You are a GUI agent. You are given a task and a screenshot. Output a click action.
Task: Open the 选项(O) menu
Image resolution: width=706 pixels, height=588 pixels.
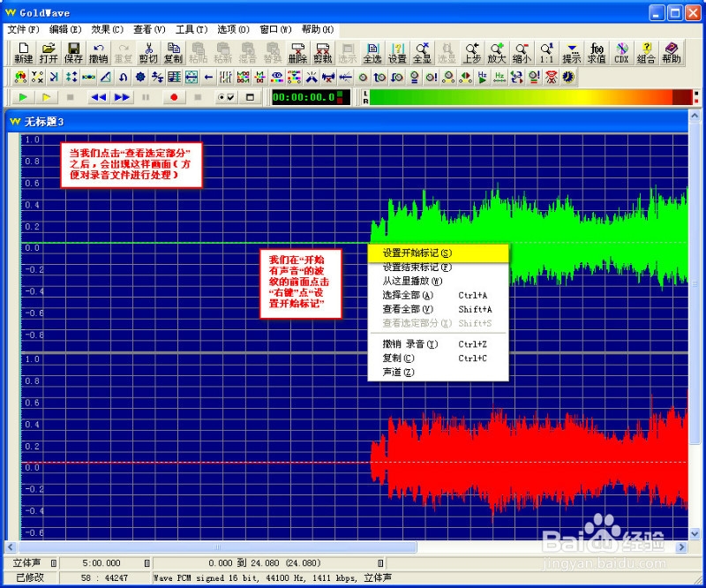[x=233, y=29]
